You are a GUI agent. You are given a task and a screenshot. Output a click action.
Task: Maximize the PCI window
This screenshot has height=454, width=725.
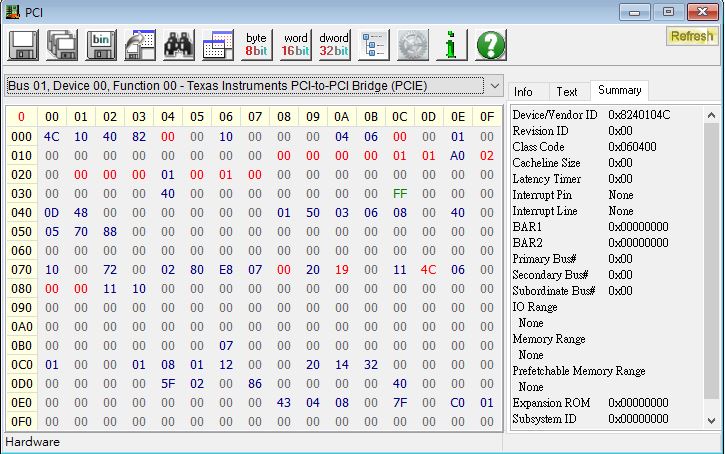[x=669, y=12]
